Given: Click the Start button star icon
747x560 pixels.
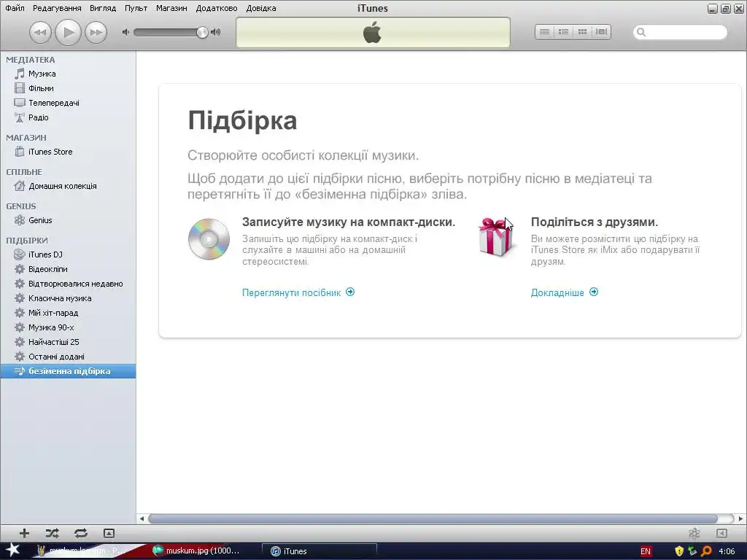Looking at the screenshot, I should click(x=12, y=551).
